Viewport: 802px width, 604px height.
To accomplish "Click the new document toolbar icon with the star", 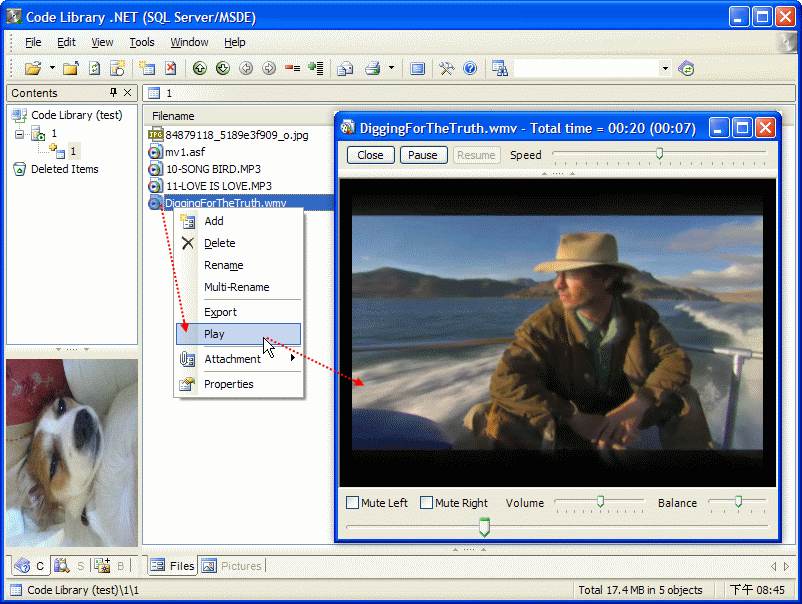I will [118, 68].
